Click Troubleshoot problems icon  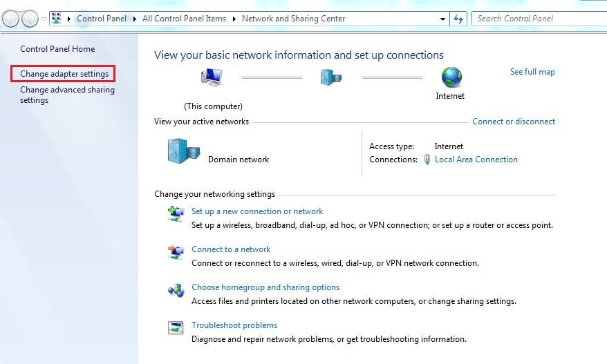pyautogui.click(x=176, y=327)
